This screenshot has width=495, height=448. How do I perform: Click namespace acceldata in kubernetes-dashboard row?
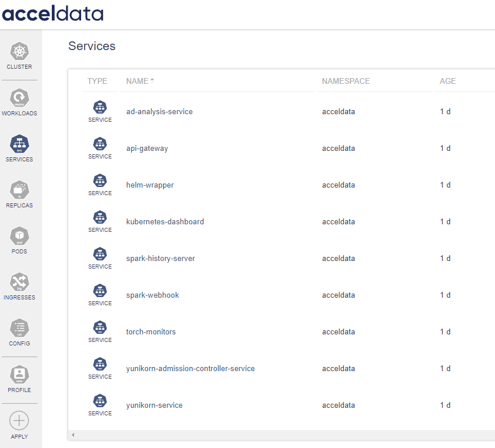(x=338, y=222)
